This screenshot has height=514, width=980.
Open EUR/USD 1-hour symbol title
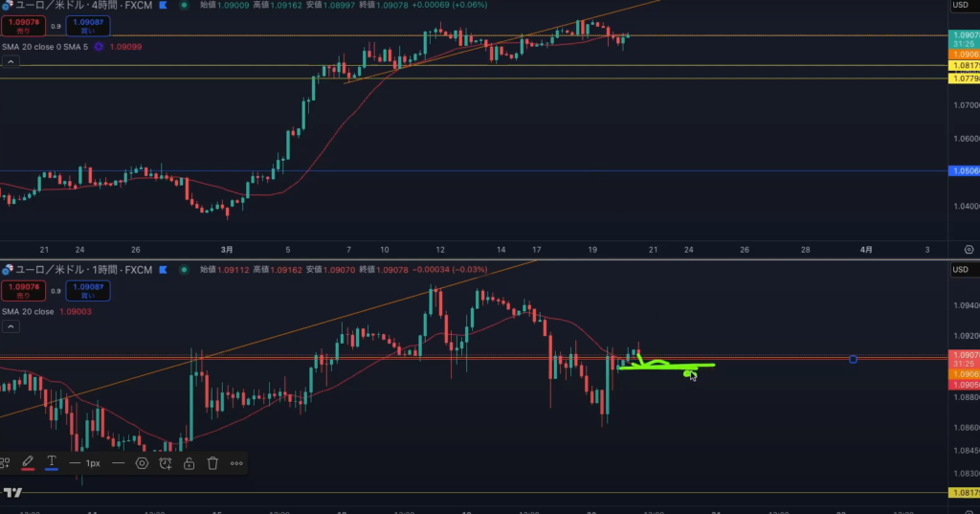[x=84, y=270]
